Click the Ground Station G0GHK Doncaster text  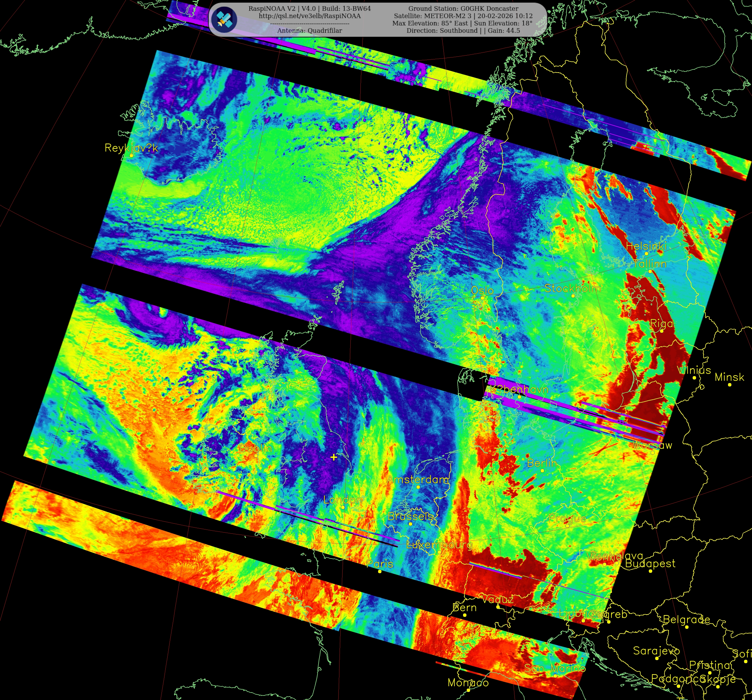point(463,8)
